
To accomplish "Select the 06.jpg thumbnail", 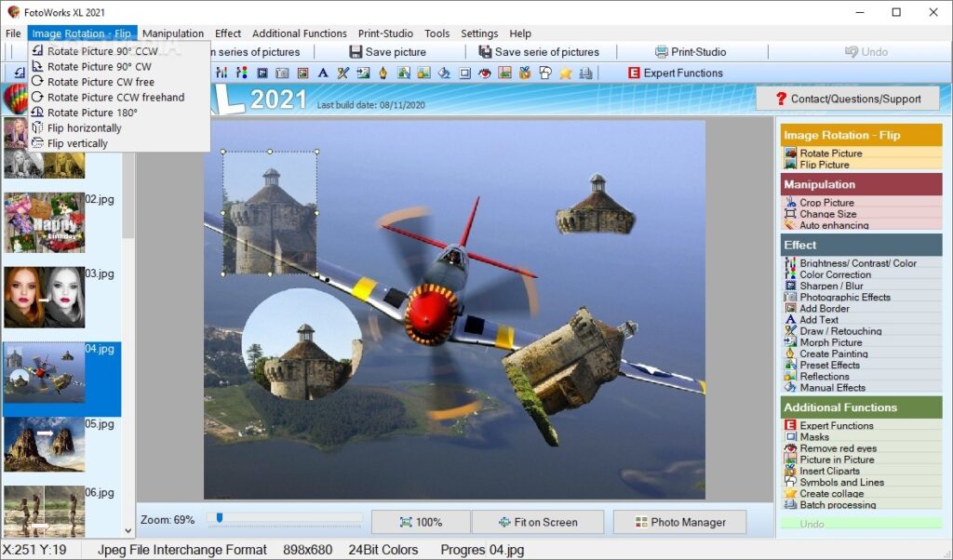I will click(x=45, y=511).
